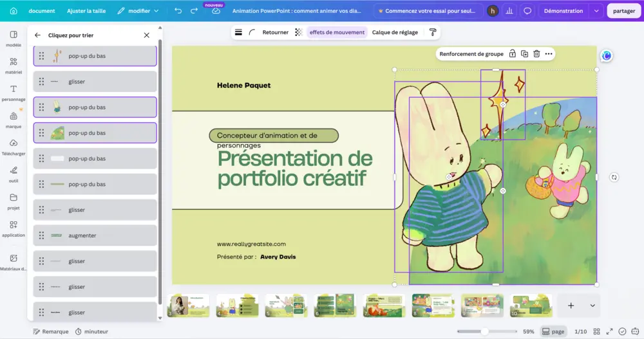Screen dimensions: 644x339
Task: Redo the last action
Action: click(194, 11)
